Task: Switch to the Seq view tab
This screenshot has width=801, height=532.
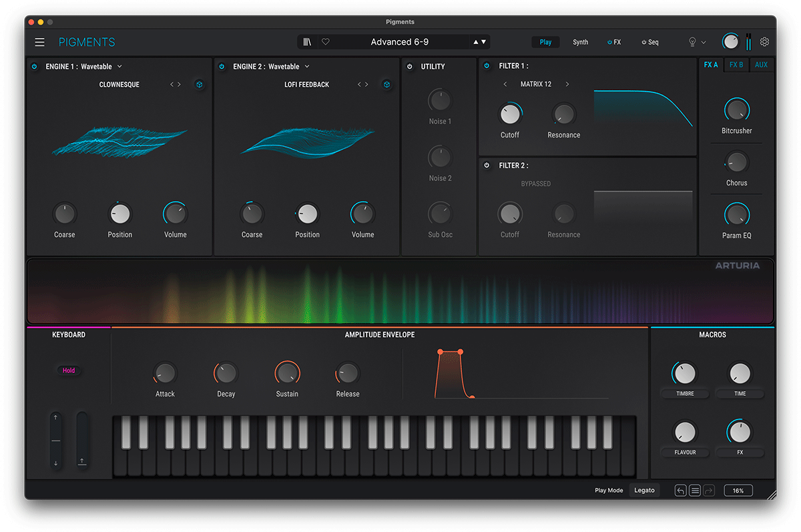Action: (x=650, y=42)
